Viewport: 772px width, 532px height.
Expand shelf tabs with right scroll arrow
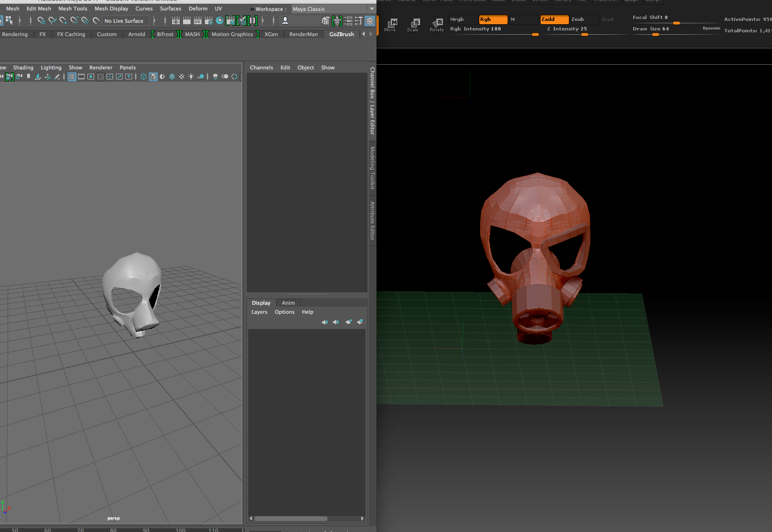pos(371,34)
